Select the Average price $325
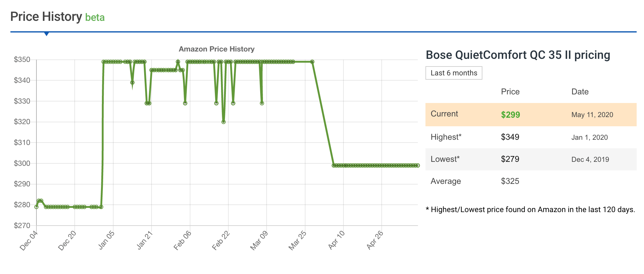The height and width of the screenshot is (274, 644). 510,181
